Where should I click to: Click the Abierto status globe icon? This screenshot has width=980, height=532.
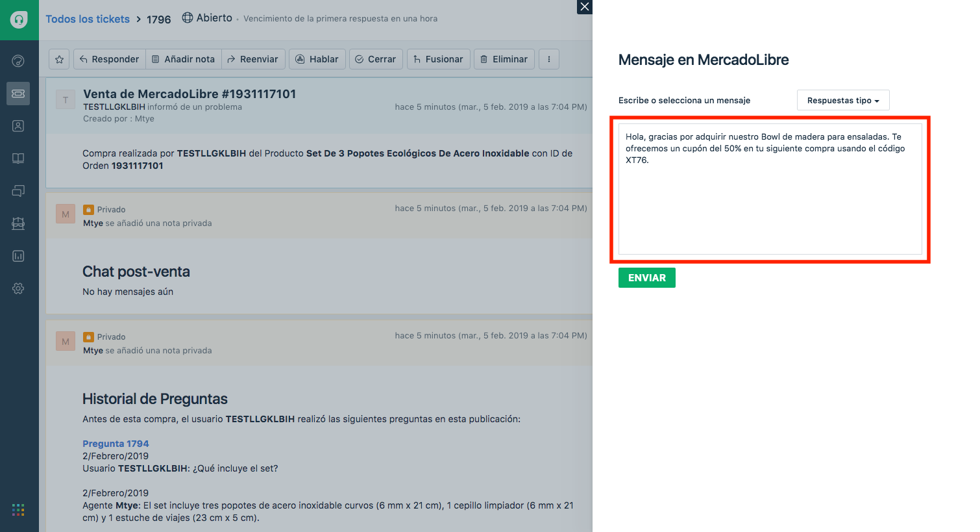click(188, 18)
